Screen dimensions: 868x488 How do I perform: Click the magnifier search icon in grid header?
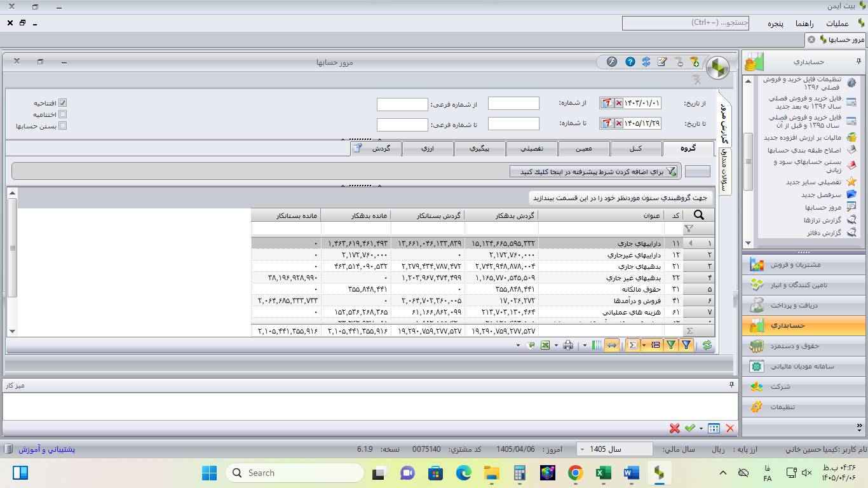pyautogui.click(x=699, y=215)
